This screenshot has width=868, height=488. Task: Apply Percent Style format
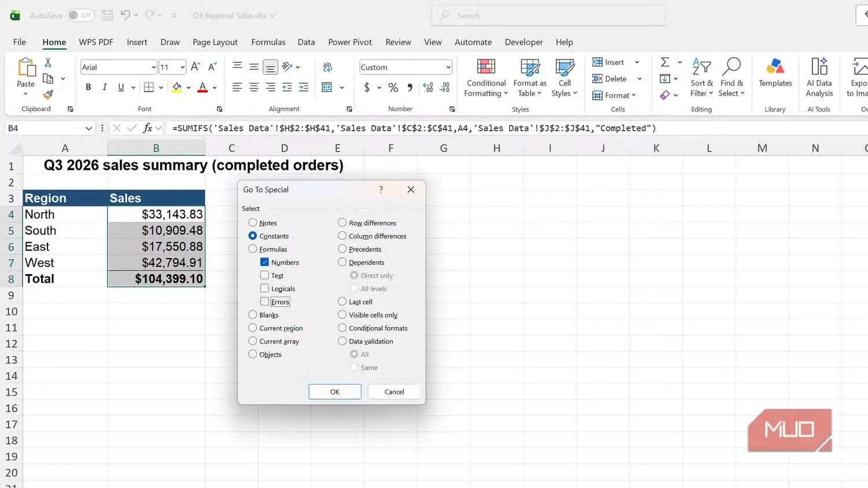(x=393, y=87)
